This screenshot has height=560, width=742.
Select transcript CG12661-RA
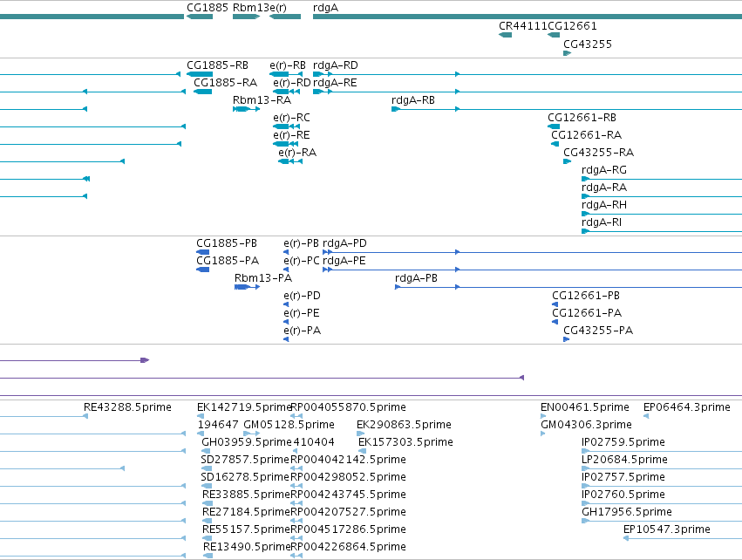[x=586, y=135]
